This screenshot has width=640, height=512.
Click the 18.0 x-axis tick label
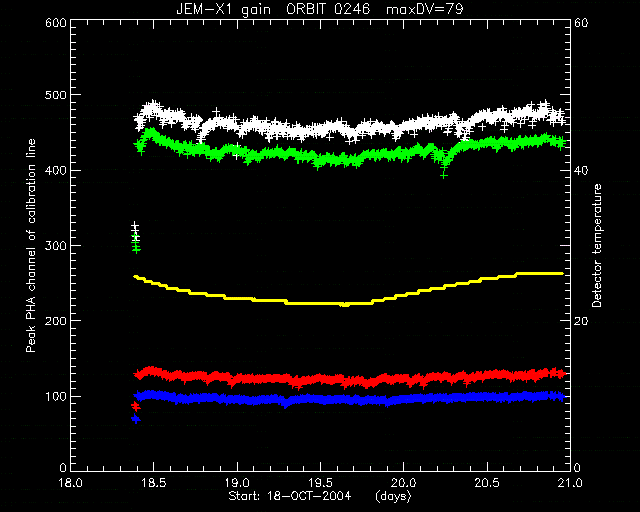pyautogui.click(x=70, y=483)
